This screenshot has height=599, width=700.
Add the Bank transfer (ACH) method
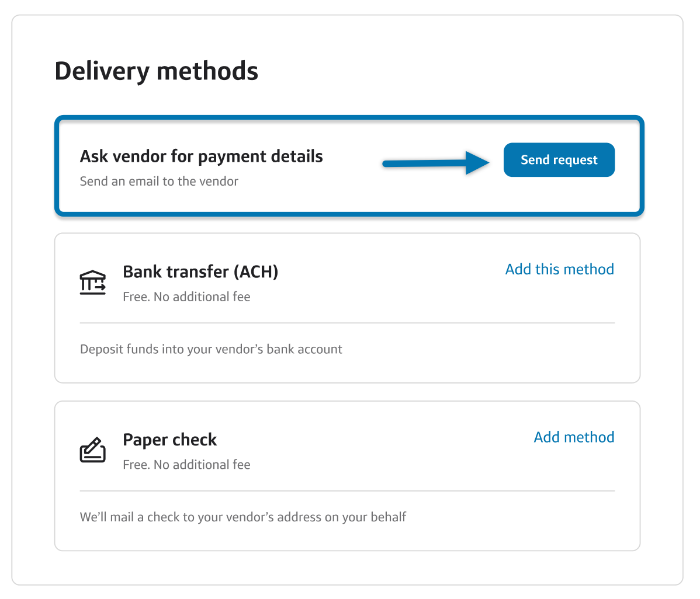tap(559, 269)
